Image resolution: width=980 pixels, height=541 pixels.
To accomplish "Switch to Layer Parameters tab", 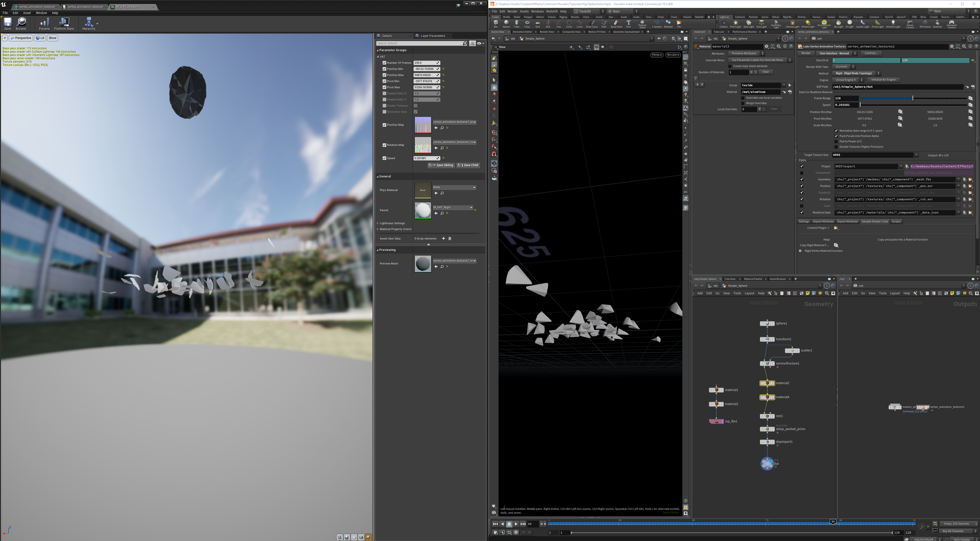I will tap(432, 36).
